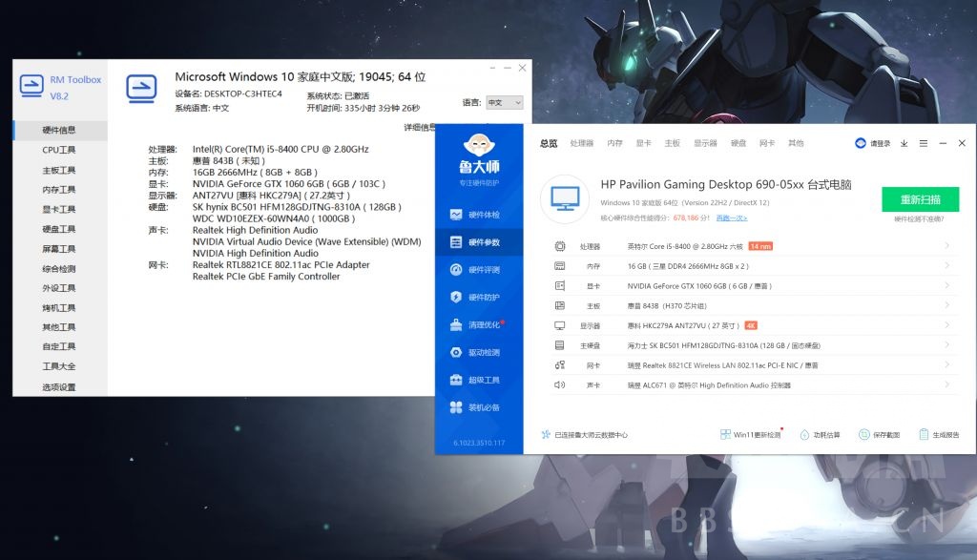Click 请登录 to log in to Ludashi
The image size is (977, 560).
873,142
